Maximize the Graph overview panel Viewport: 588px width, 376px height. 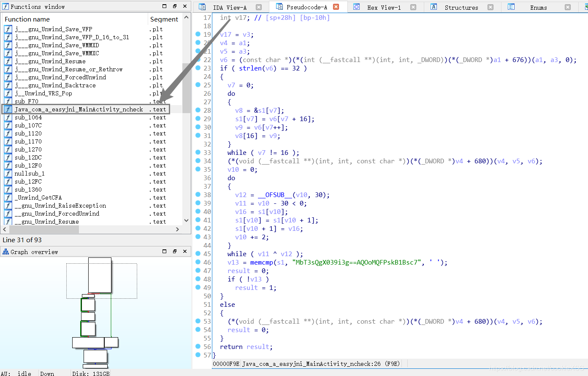tap(165, 252)
